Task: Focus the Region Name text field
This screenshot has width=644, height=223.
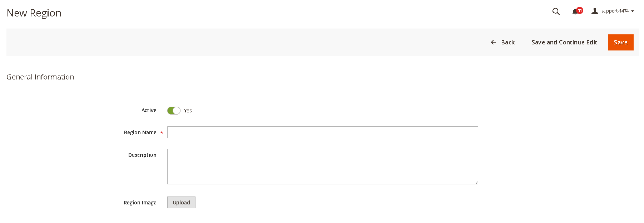Action: coord(322,132)
